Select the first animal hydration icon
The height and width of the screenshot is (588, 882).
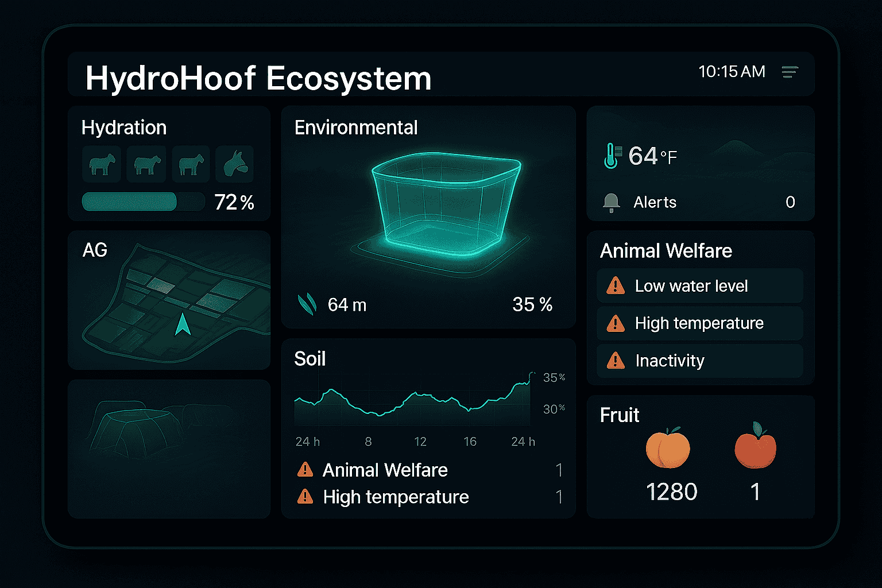(x=102, y=165)
